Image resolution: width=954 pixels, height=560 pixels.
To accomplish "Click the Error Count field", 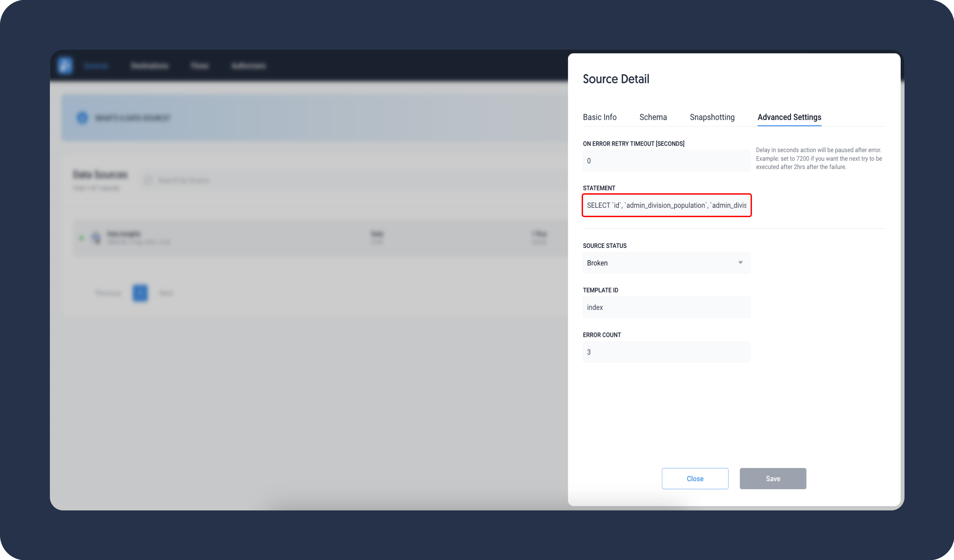I will coord(666,352).
